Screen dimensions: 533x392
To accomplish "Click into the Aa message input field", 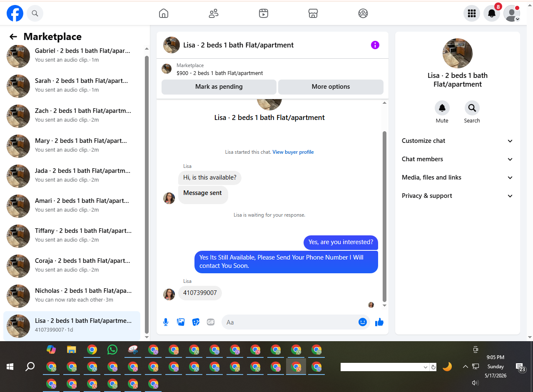I will pyautogui.click(x=290, y=322).
